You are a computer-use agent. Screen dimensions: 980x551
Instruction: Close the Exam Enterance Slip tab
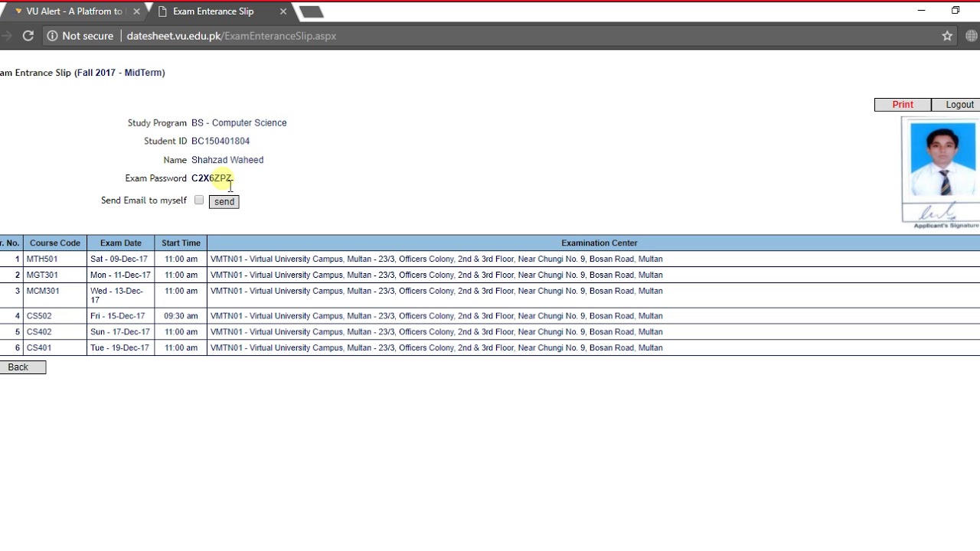pyautogui.click(x=283, y=11)
